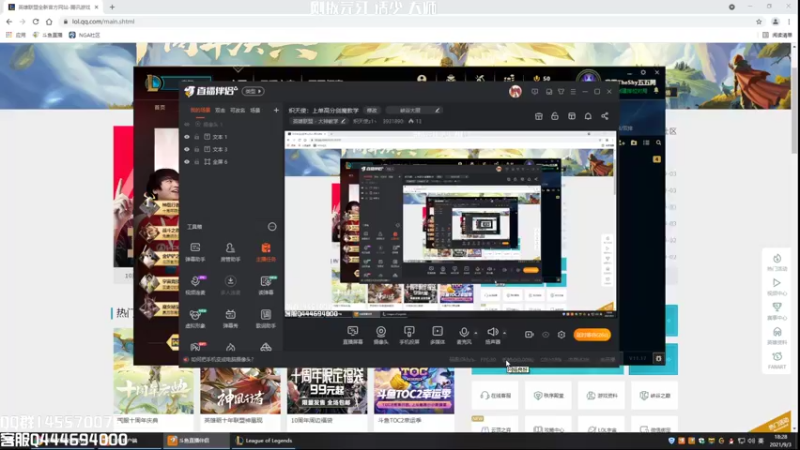This screenshot has height=450, width=800.
Task: Open the settings gear beside start-stream button
Action: point(561,335)
